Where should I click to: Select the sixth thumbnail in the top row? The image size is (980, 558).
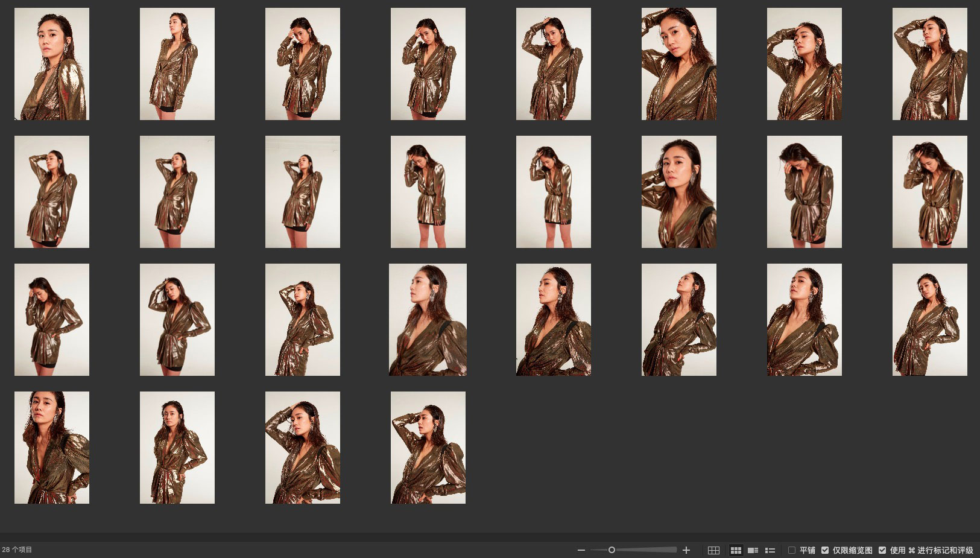678,64
